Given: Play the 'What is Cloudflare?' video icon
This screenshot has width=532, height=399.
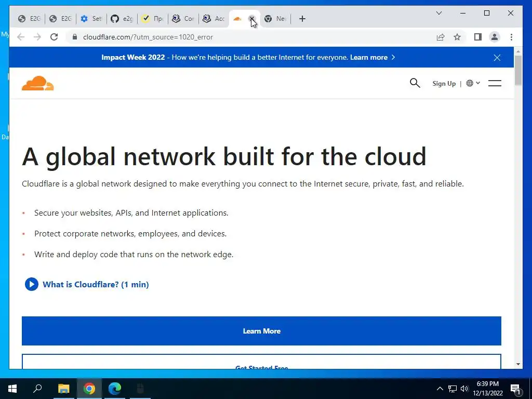Looking at the screenshot, I should point(32,284).
